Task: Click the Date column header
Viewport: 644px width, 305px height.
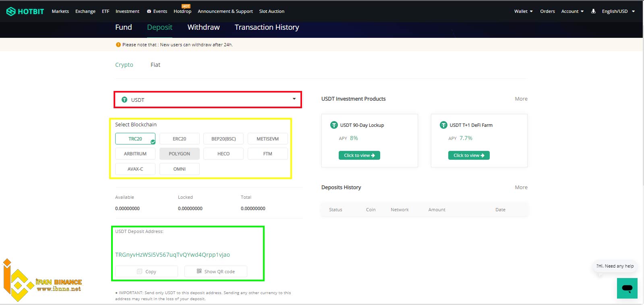Action: [x=500, y=210]
